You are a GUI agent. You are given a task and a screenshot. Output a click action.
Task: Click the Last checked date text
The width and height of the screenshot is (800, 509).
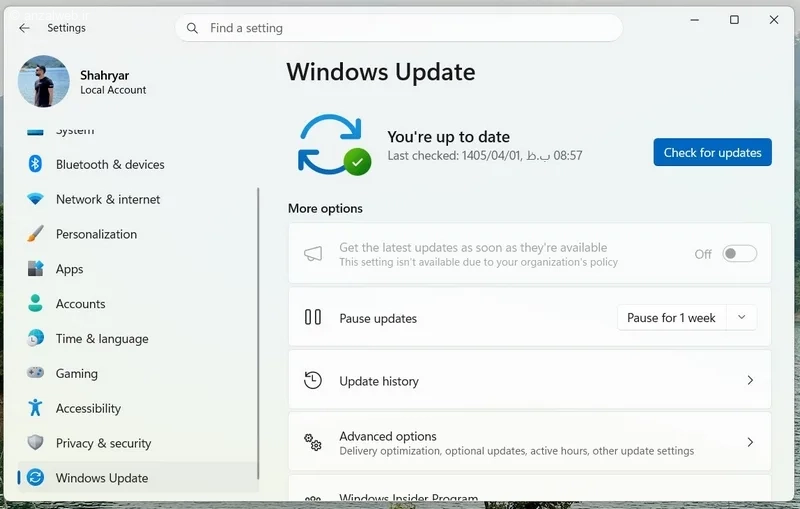tap(485, 155)
